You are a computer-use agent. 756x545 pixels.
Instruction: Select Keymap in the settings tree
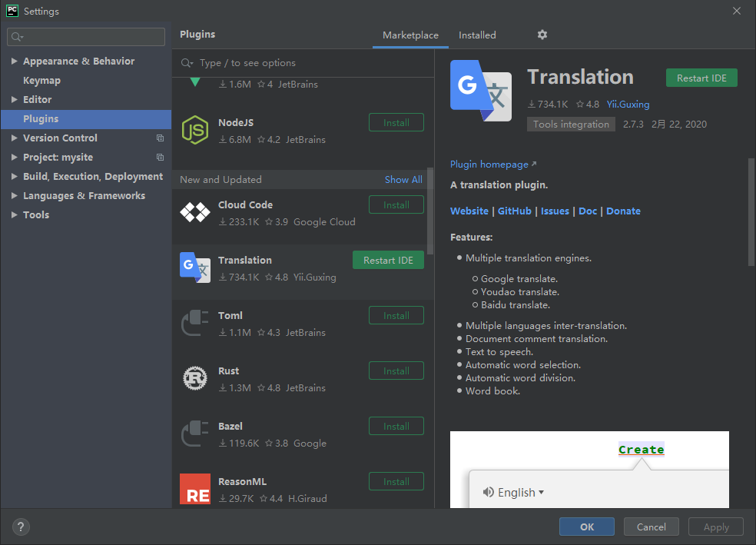point(41,80)
